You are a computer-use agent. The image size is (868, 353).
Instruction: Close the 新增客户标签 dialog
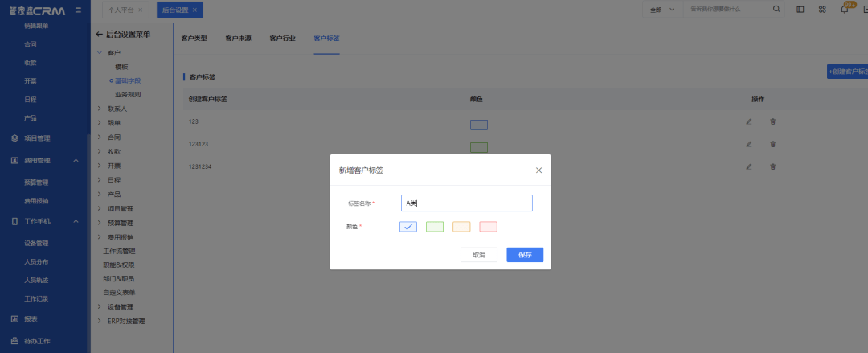click(538, 170)
